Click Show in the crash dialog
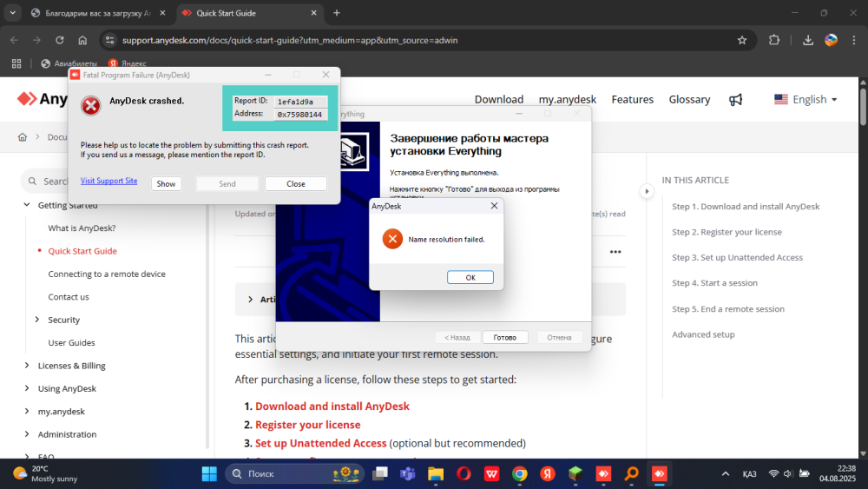The height and width of the screenshot is (489, 868). 166,184
